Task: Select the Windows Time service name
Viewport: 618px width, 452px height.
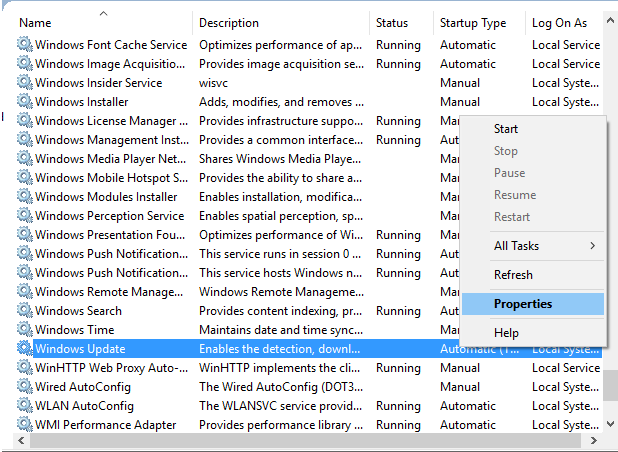Action: point(74,330)
